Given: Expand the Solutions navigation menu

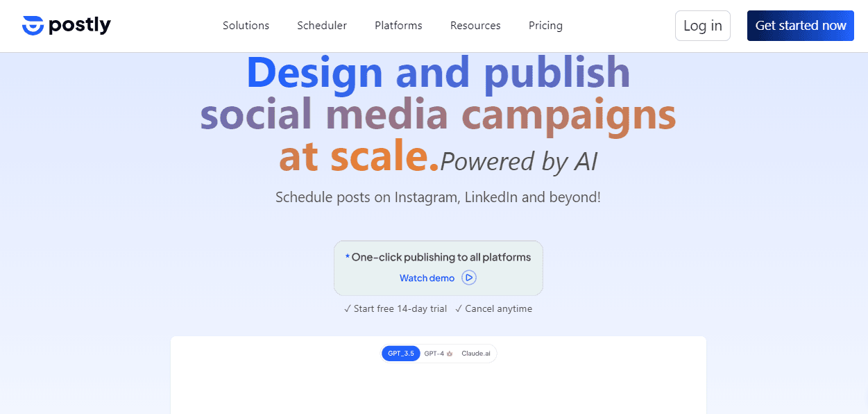Looking at the screenshot, I should tap(246, 26).
